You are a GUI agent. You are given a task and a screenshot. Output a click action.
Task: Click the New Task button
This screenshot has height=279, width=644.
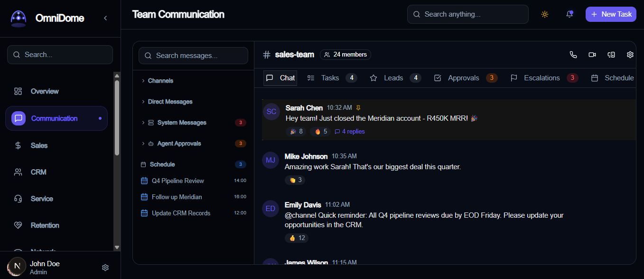[x=611, y=14]
